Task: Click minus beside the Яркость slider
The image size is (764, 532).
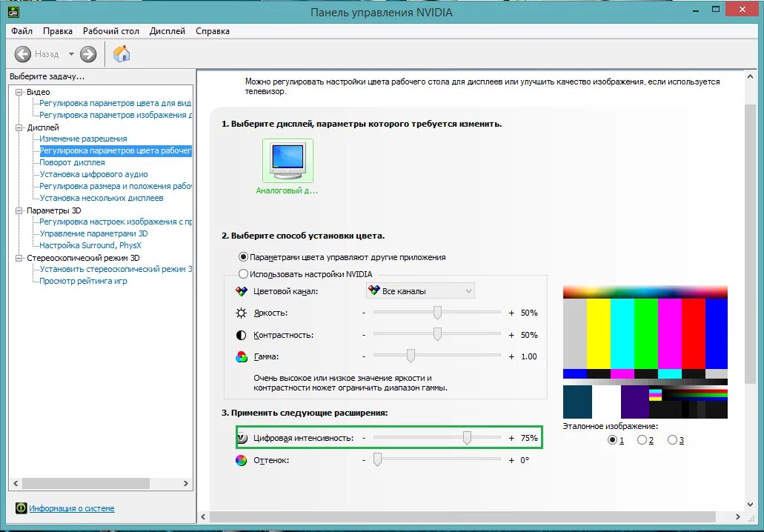Action: [x=364, y=313]
